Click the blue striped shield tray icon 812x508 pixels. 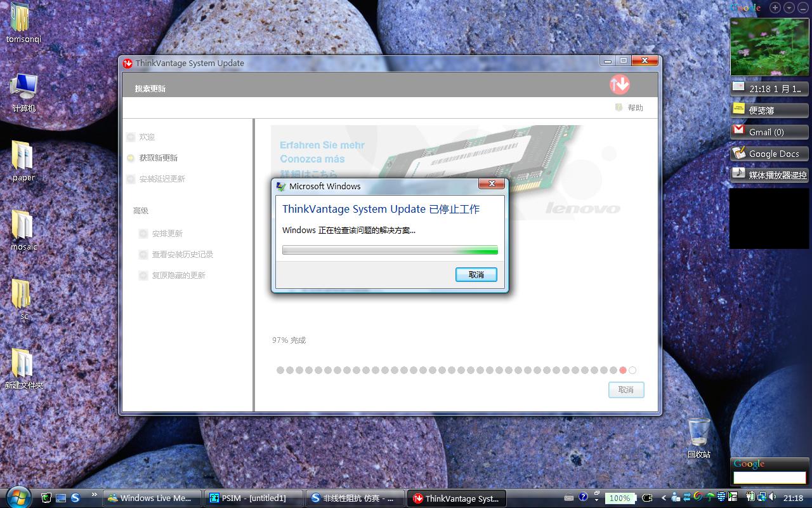click(721, 498)
